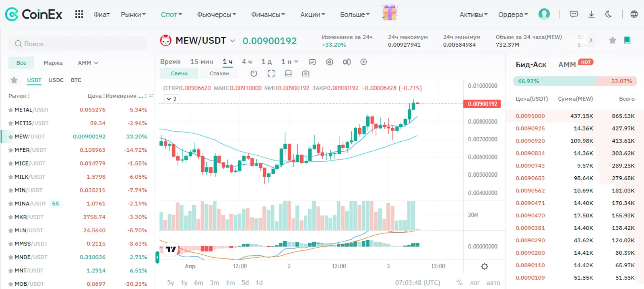Image resolution: width=644 pixels, height=289 pixels.
Task: Toggle star for METAL/USDT row
Action: (x=11, y=110)
